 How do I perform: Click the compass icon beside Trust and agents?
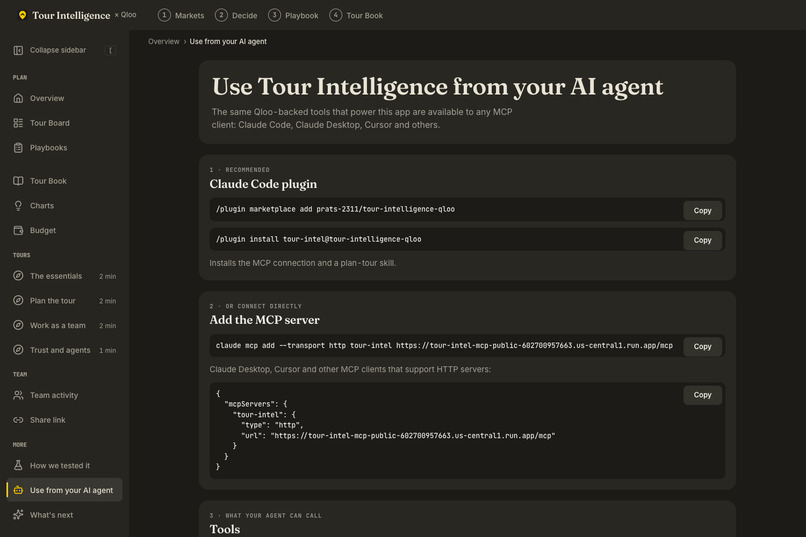18,350
